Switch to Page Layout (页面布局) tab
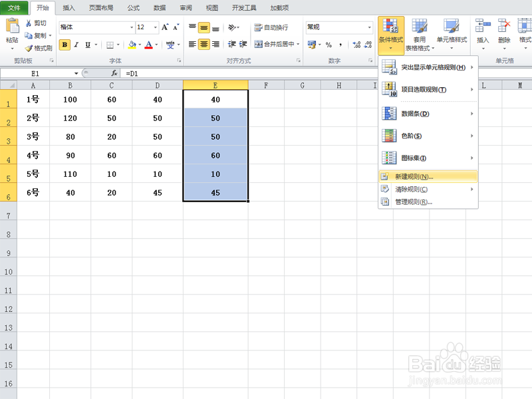The image size is (532, 399). coord(101,8)
